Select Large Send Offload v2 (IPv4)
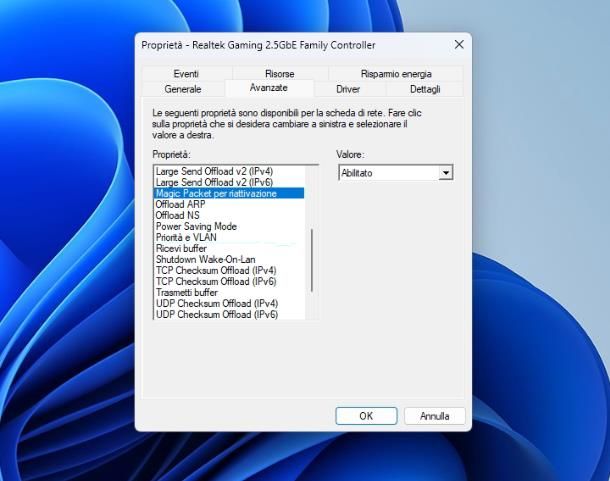Viewport: 610px width, 481px height. 229,171
